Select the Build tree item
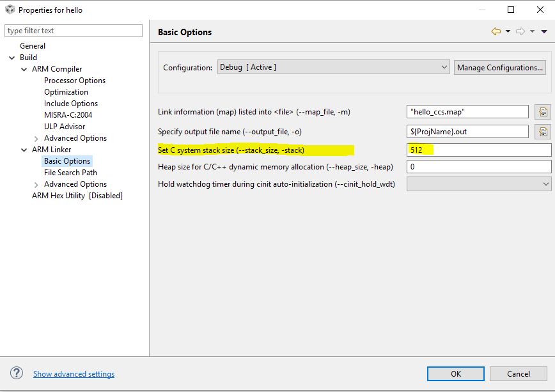The height and width of the screenshot is (392, 555). (x=28, y=58)
